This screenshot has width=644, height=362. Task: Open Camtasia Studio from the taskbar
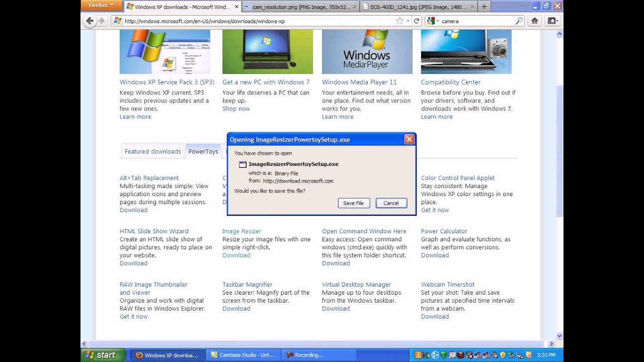pyautogui.click(x=243, y=355)
